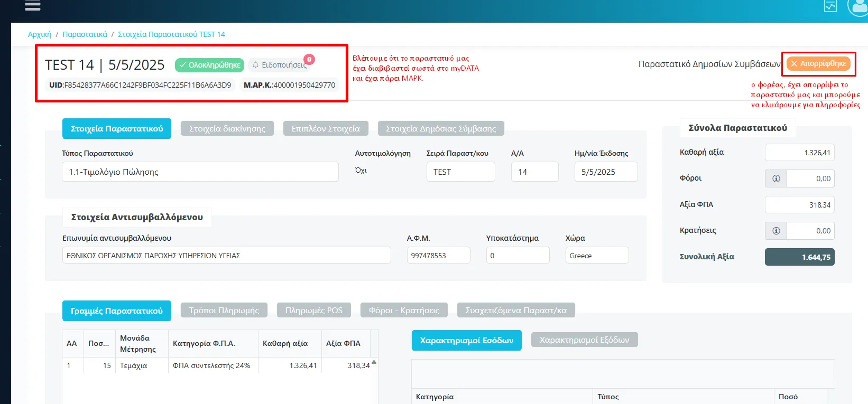The image size is (868, 404).
Task: Switch to the Στοιχεία διακίνησης tab
Action: coord(227,129)
